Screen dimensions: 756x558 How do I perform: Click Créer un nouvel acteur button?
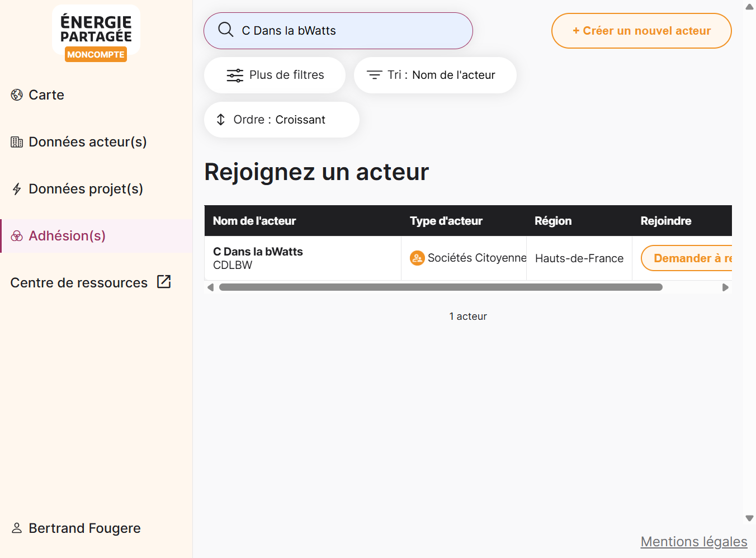click(x=641, y=31)
